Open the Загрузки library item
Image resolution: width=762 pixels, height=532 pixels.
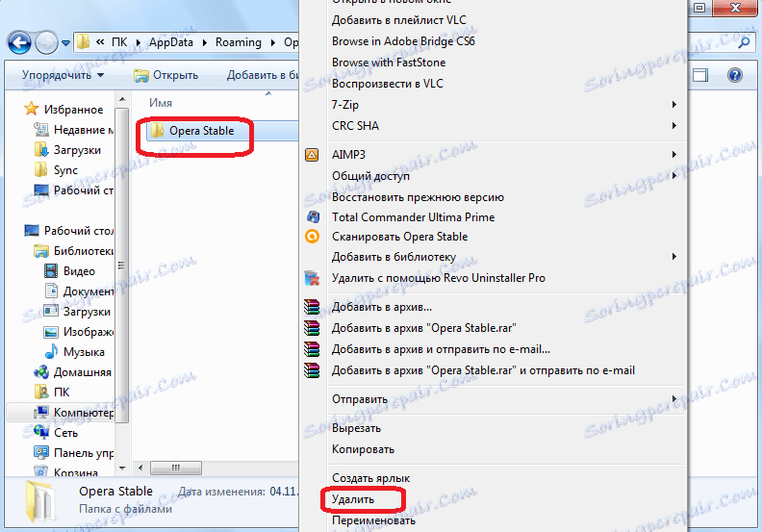77,312
